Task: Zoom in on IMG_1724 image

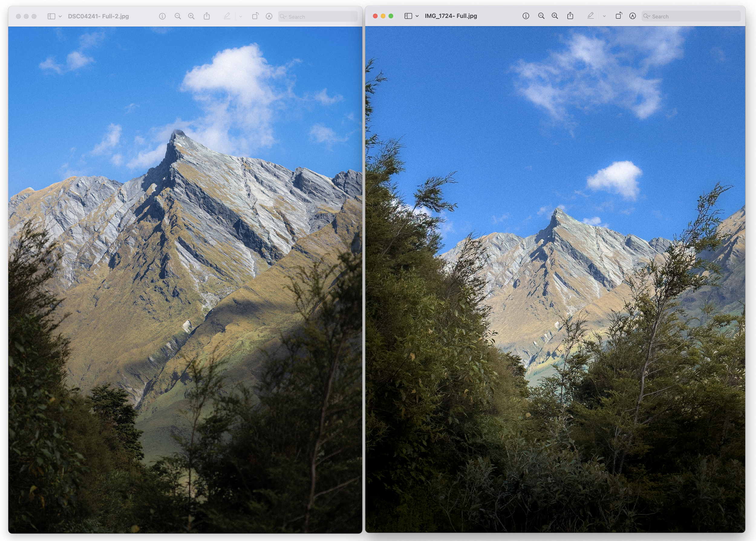Action: [555, 16]
